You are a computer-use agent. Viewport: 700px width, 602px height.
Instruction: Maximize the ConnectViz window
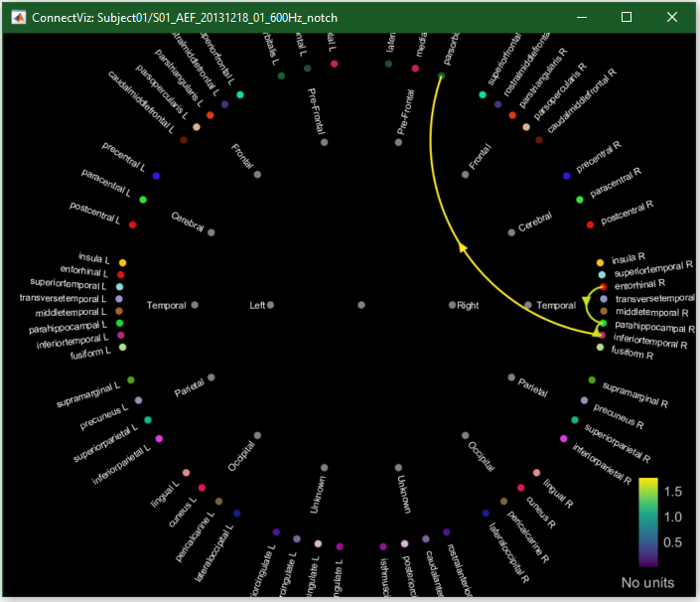(627, 18)
